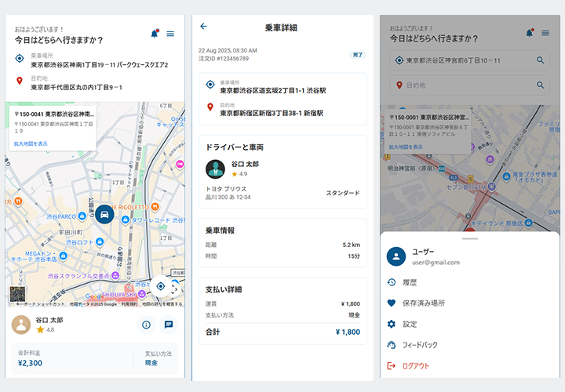Open 保存済み場所 in the bottom menu
Screen dimensions: 565x392
point(423,303)
